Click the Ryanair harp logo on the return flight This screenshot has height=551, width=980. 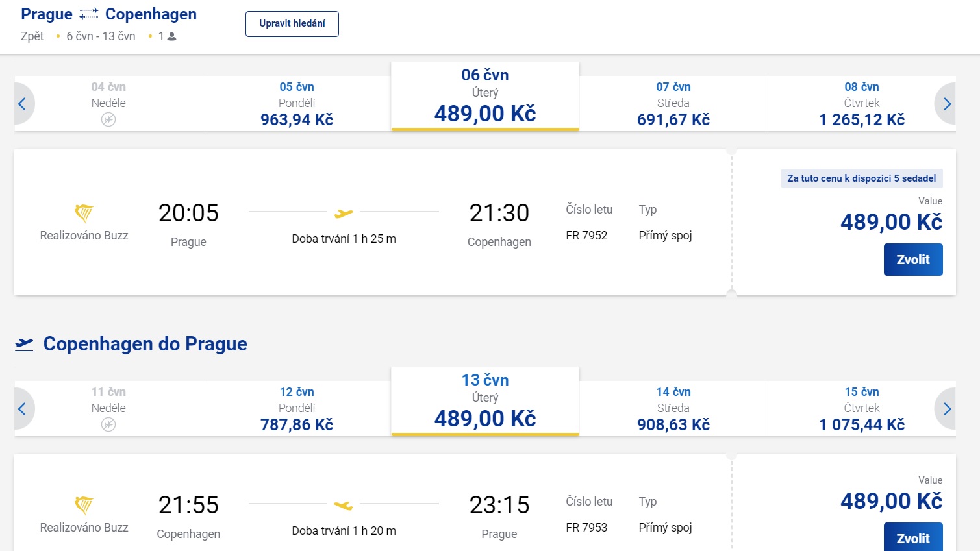(x=84, y=505)
